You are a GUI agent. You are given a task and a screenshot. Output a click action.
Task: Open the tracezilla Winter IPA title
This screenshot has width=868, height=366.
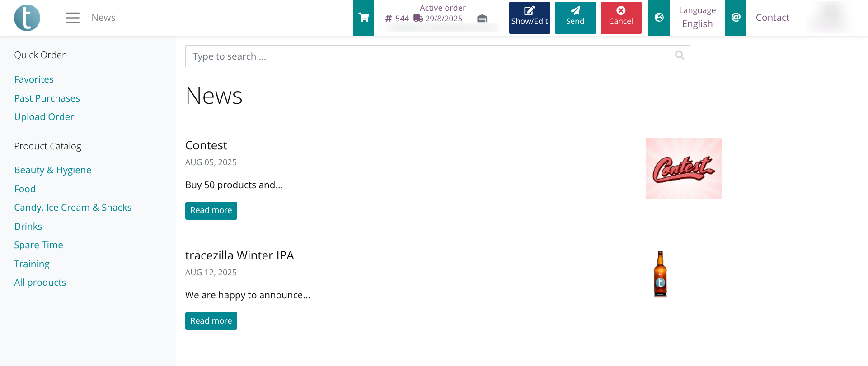tap(239, 255)
